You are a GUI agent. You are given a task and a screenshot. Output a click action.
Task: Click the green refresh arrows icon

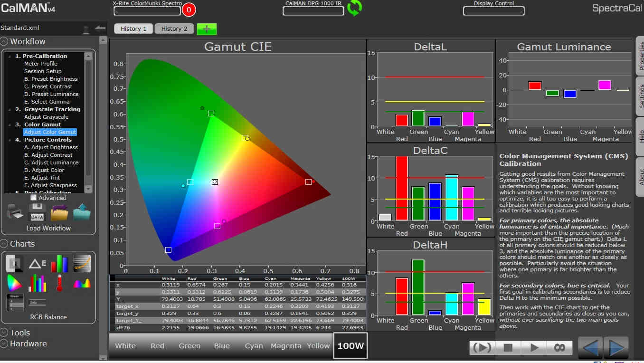(354, 8)
